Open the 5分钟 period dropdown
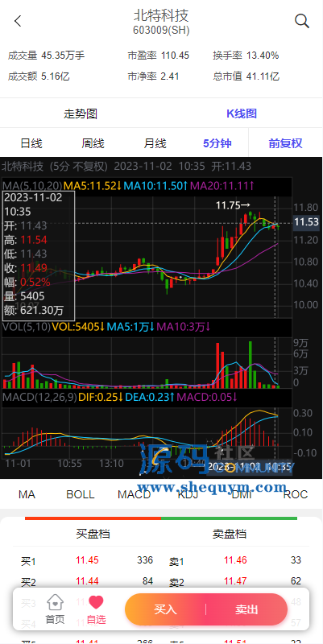The width and height of the screenshot is (323, 644). (x=217, y=143)
